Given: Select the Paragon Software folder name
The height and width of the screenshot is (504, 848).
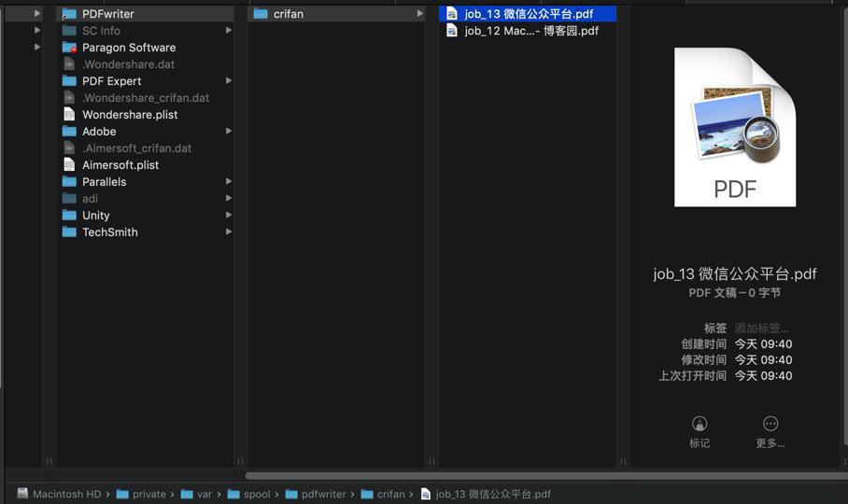Looking at the screenshot, I should [x=129, y=48].
